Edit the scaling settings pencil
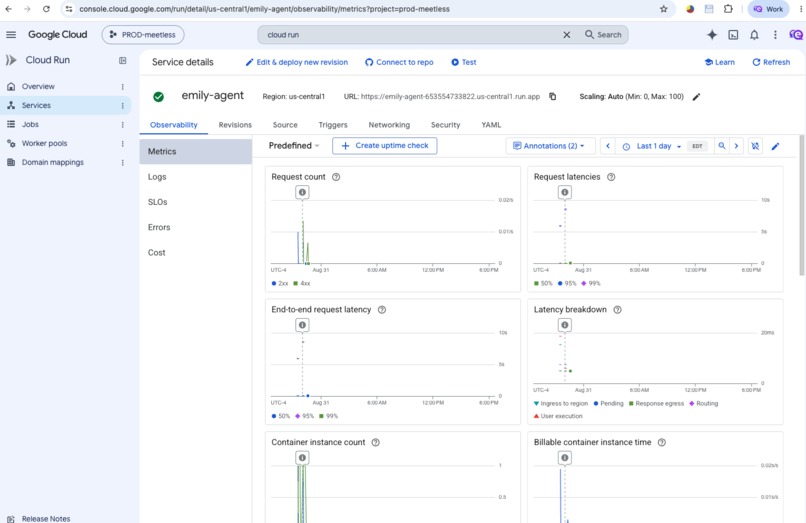The width and height of the screenshot is (806, 523). (x=696, y=97)
